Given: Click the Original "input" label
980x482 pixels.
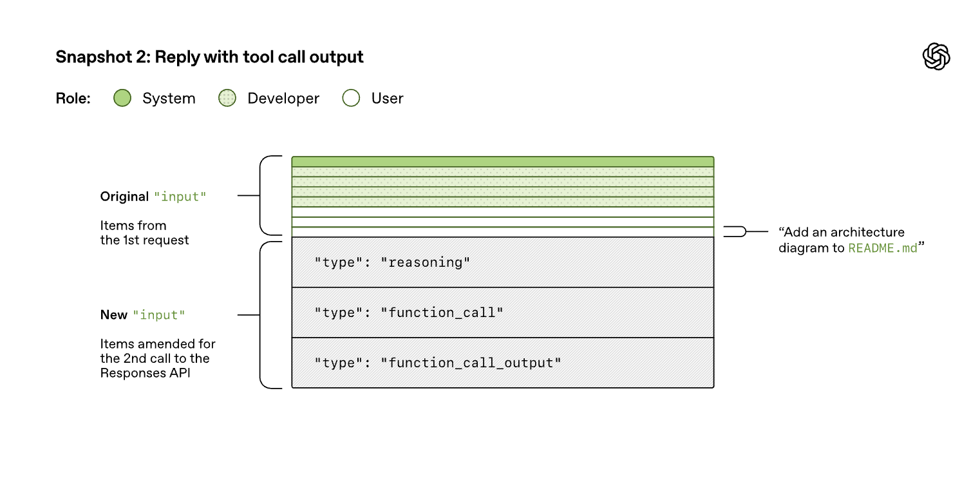Looking at the screenshot, I should pos(153,197).
